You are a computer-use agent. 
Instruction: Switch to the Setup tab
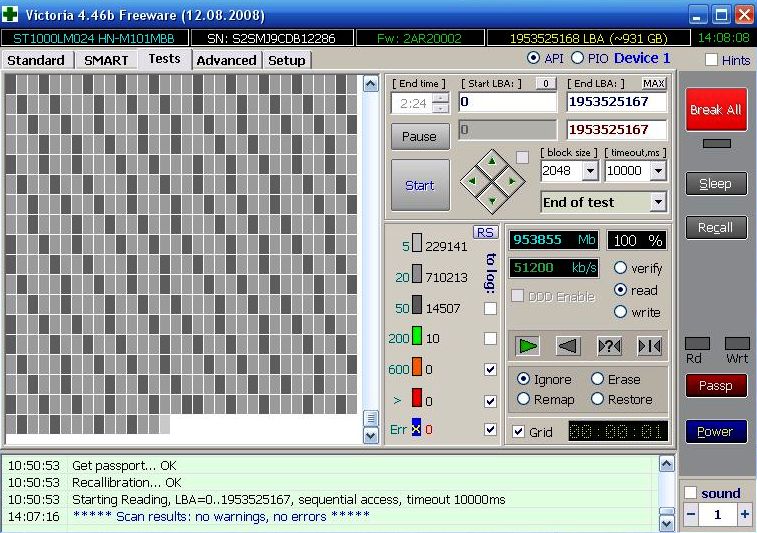[287, 60]
